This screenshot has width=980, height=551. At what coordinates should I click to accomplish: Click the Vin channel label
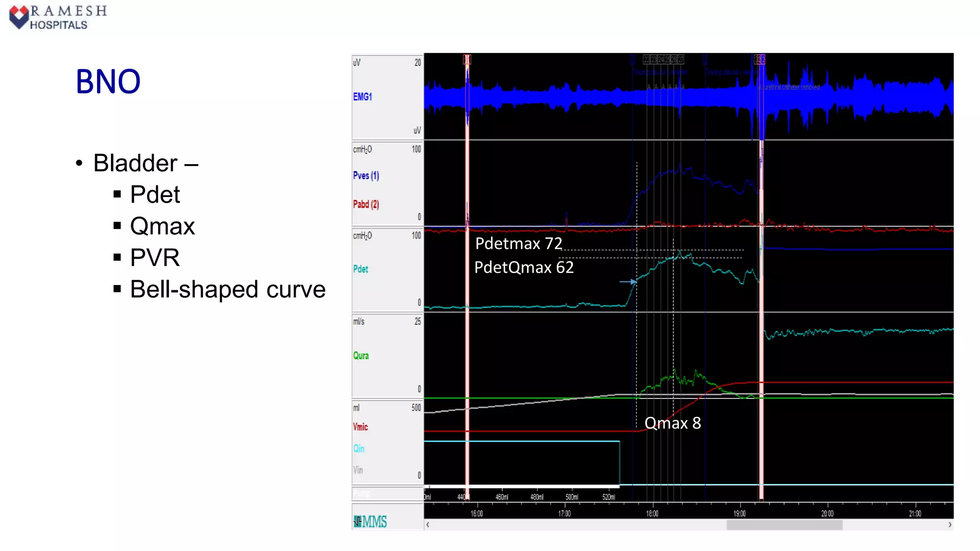(358, 470)
